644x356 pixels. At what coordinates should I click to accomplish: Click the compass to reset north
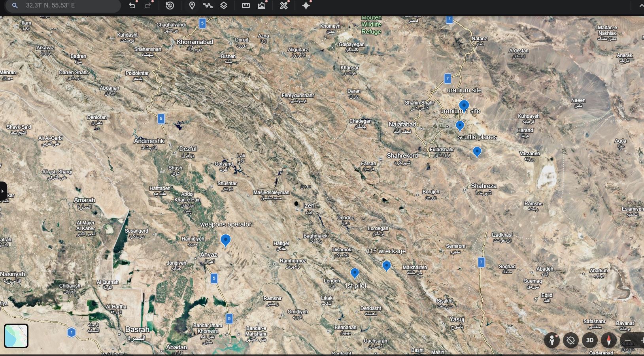tap(609, 340)
